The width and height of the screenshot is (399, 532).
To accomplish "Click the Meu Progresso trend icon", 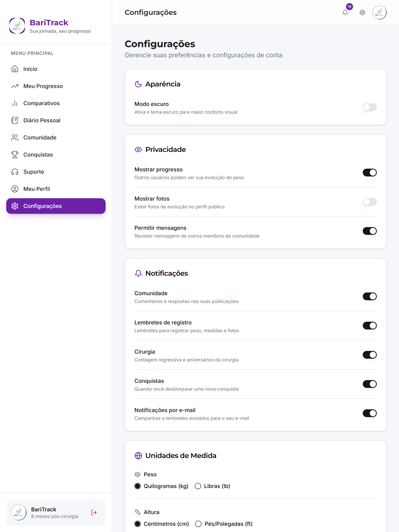I will click(15, 86).
